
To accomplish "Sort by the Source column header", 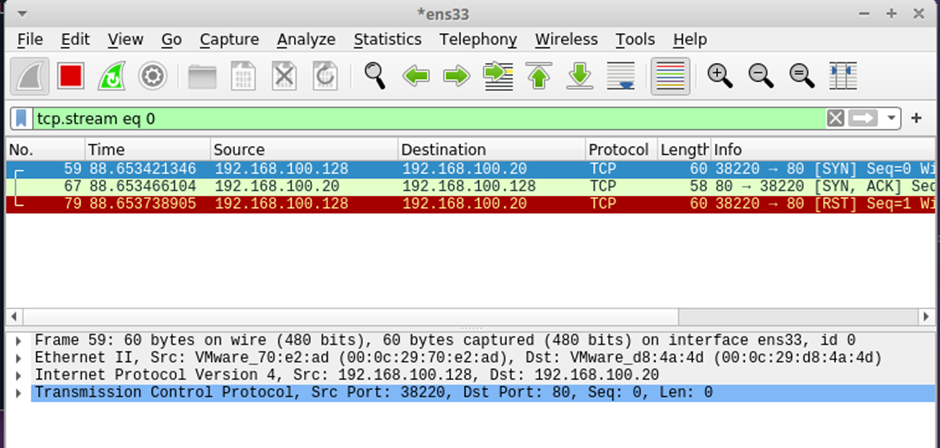I will [304, 149].
